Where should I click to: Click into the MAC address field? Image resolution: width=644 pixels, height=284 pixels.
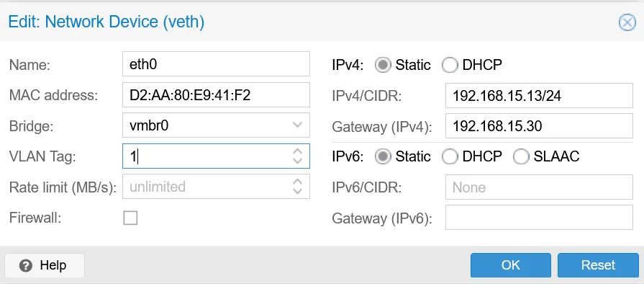point(216,94)
